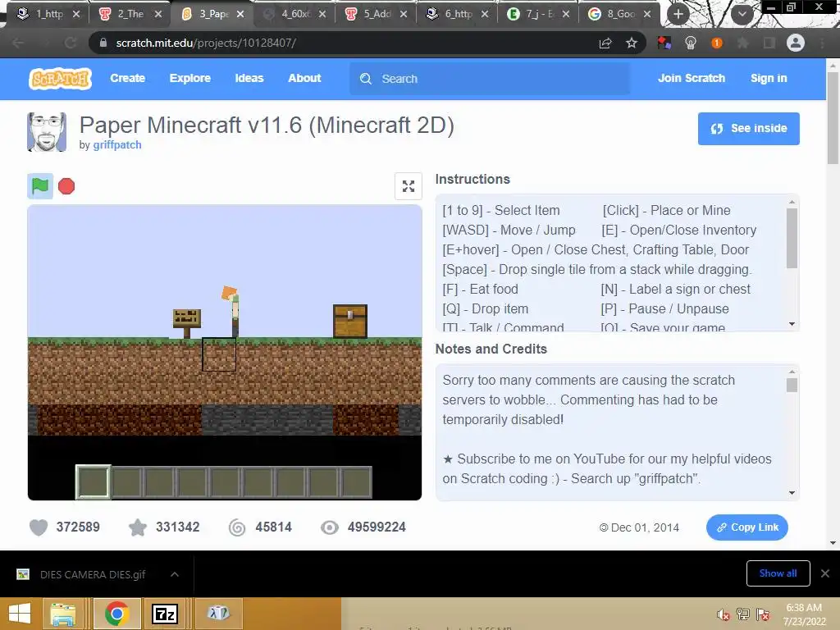This screenshot has height=630, width=840.
Task: Click the star favorite icon
Action: [138, 527]
